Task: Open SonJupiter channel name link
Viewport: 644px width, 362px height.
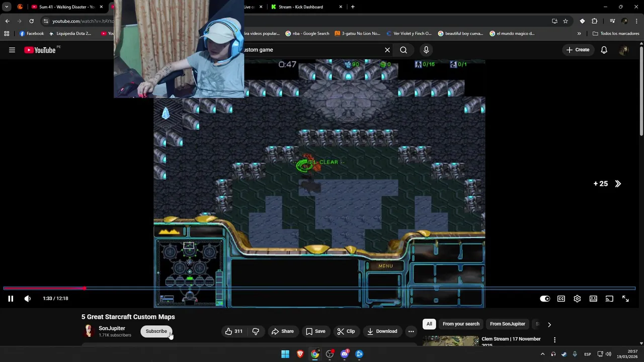Action: point(112,328)
